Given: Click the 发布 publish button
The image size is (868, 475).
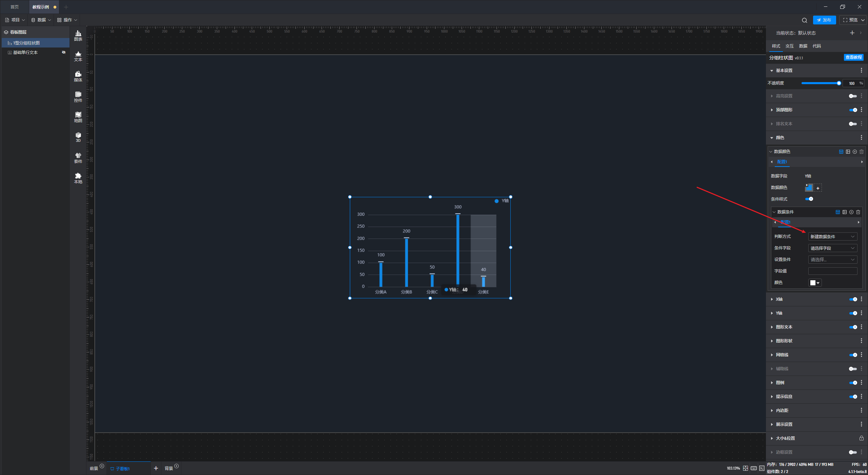Looking at the screenshot, I should coord(824,20).
